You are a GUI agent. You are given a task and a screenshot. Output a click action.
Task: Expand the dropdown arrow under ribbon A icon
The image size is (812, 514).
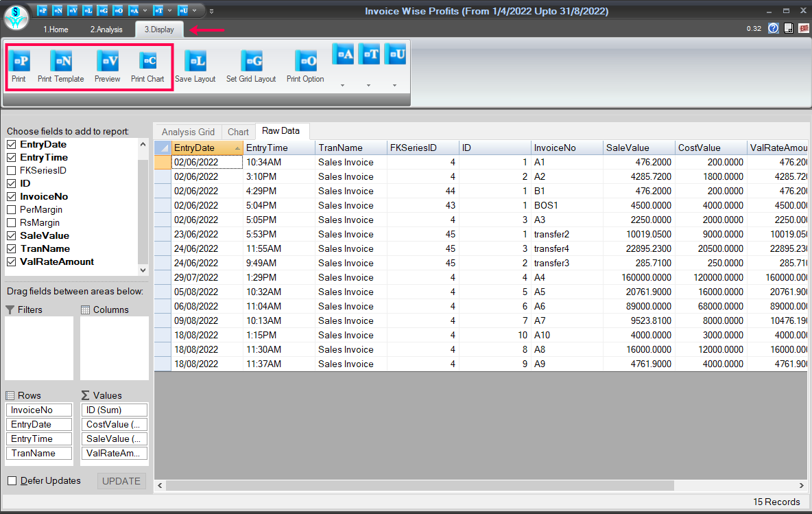(342, 86)
